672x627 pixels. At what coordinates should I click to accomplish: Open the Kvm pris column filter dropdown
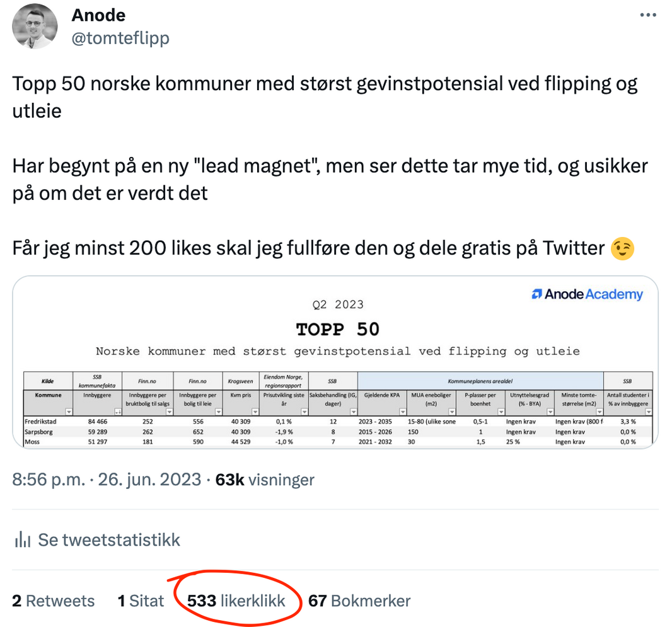click(253, 411)
